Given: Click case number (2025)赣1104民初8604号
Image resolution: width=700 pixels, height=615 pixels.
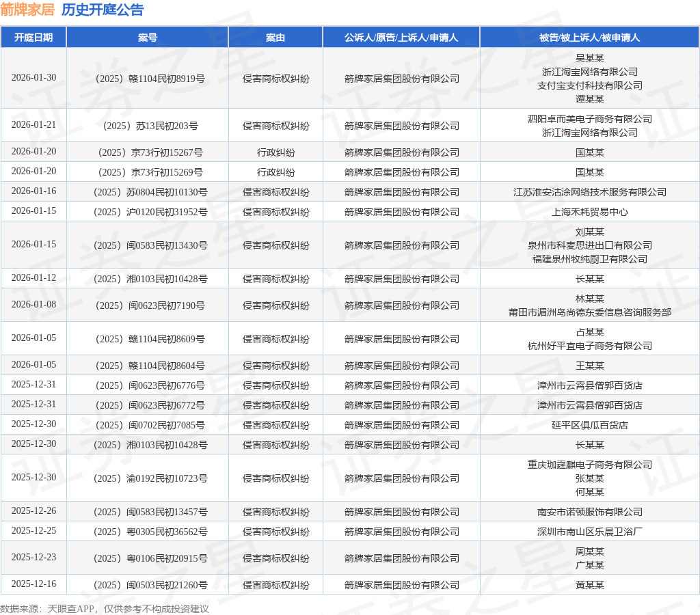Looking at the screenshot, I should 150,366.
